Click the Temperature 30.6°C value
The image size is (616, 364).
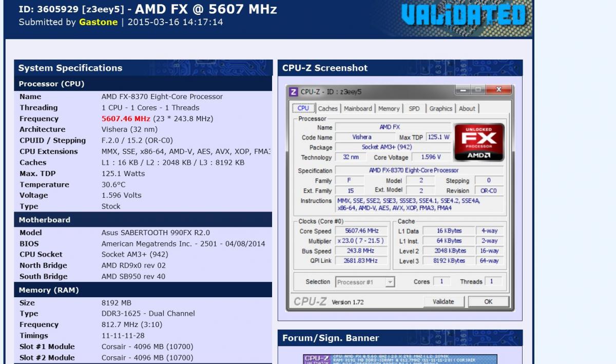tap(113, 185)
